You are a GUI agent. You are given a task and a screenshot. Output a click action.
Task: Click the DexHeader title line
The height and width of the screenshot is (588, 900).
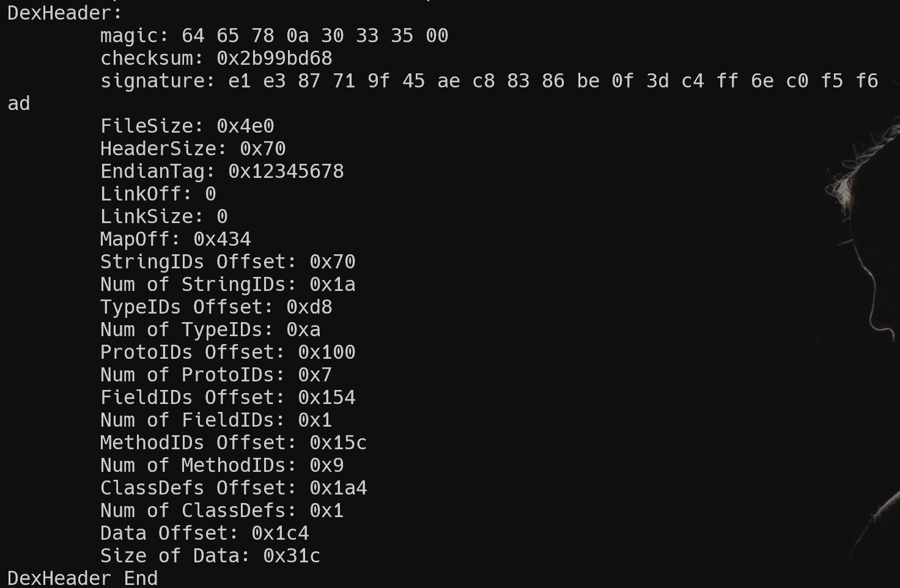[65, 13]
